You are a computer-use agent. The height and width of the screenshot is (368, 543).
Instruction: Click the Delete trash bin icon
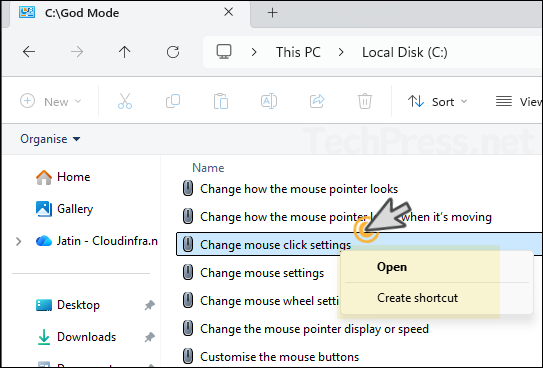point(365,101)
